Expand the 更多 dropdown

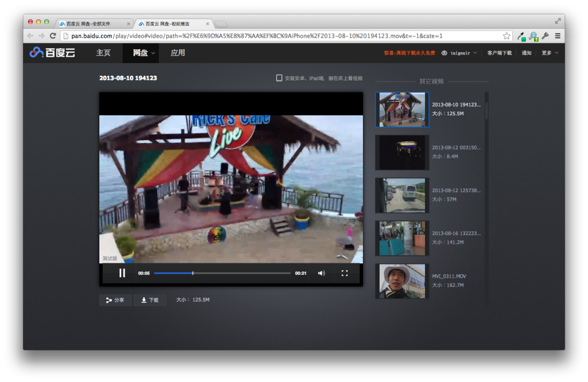point(550,53)
